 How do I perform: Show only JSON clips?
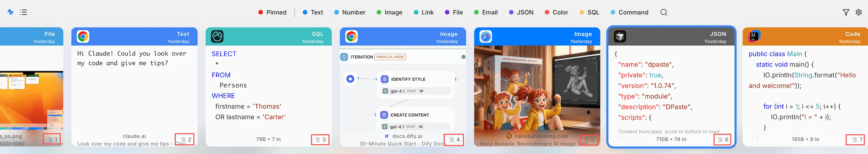(x=521, y=12)
